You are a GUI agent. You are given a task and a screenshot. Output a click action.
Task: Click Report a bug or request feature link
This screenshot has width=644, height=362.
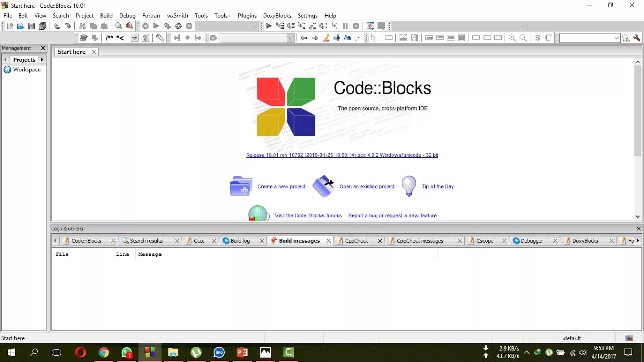point(393,216)
